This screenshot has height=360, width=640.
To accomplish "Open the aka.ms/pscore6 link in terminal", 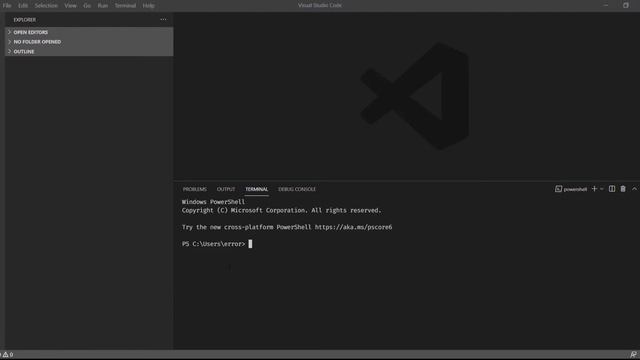I will 353,227.
